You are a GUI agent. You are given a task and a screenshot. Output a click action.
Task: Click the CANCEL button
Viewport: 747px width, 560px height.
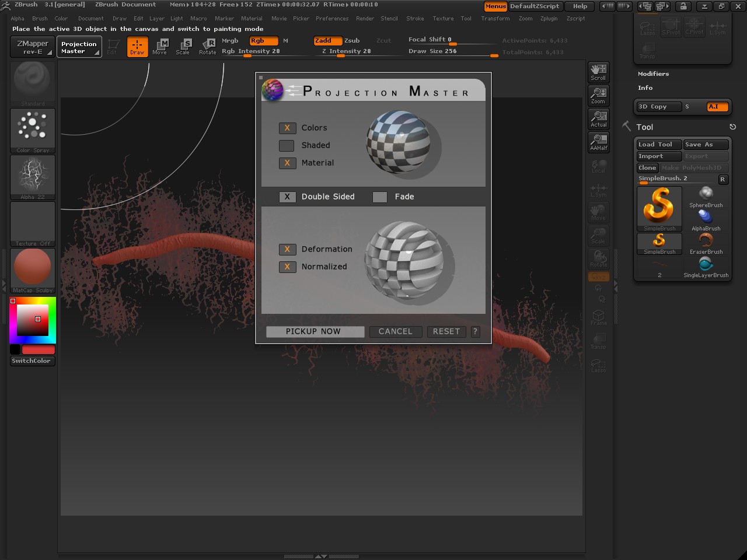[395, 331]
